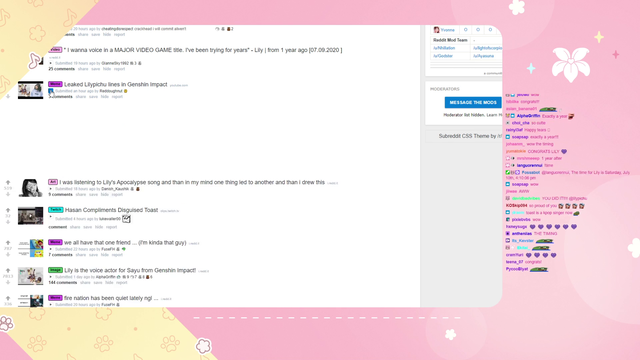Open 'Hasan Compliments Disguised Toast' post title
640x360 pixels.
click(x=111, y=210)
